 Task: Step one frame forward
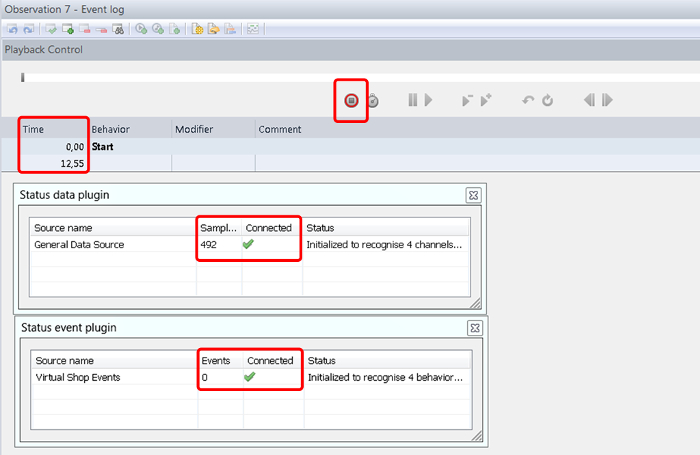click(607, 100)
